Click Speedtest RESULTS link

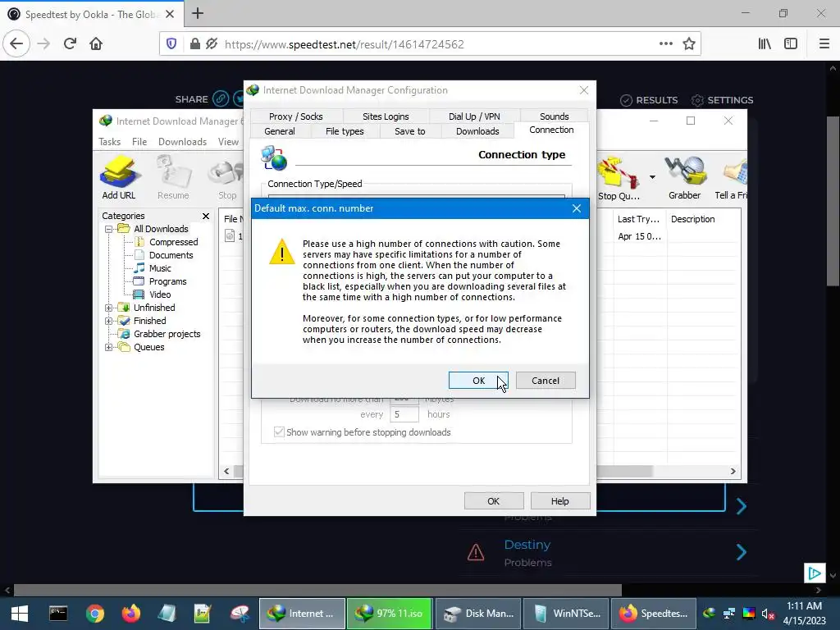pos(649,100)
